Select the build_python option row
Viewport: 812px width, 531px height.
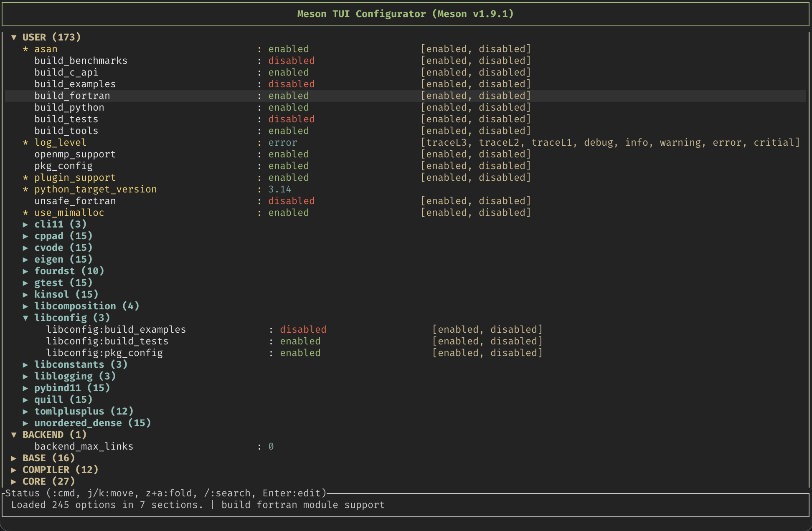click(69, 108)
